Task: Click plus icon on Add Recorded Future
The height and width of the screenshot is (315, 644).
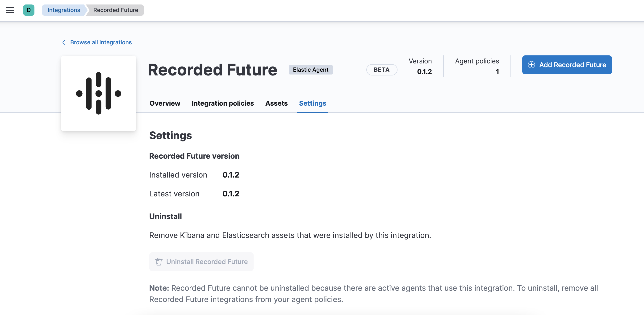Action: (x=531, y=65)
